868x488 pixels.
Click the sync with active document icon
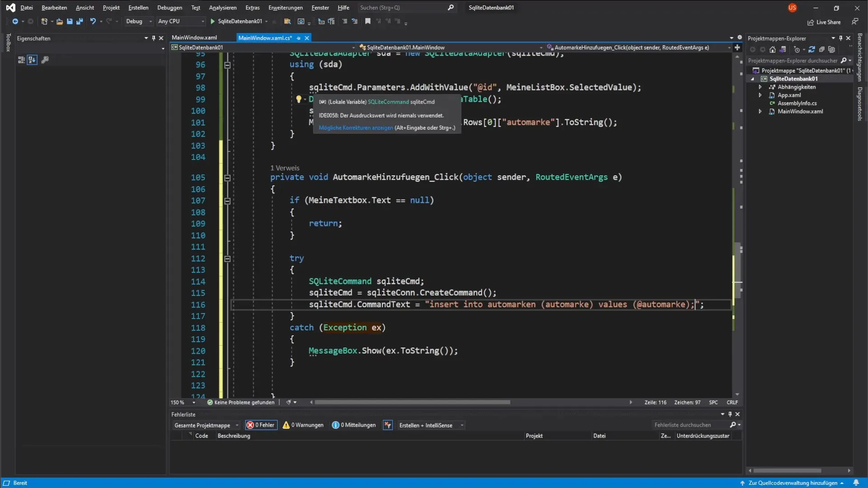tap(812, 50)
